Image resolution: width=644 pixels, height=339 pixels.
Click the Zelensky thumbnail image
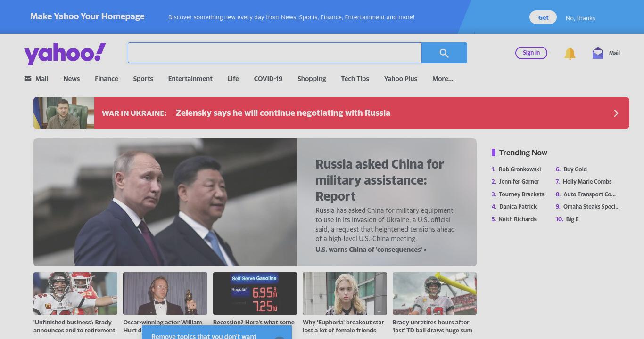pos(64,113)
